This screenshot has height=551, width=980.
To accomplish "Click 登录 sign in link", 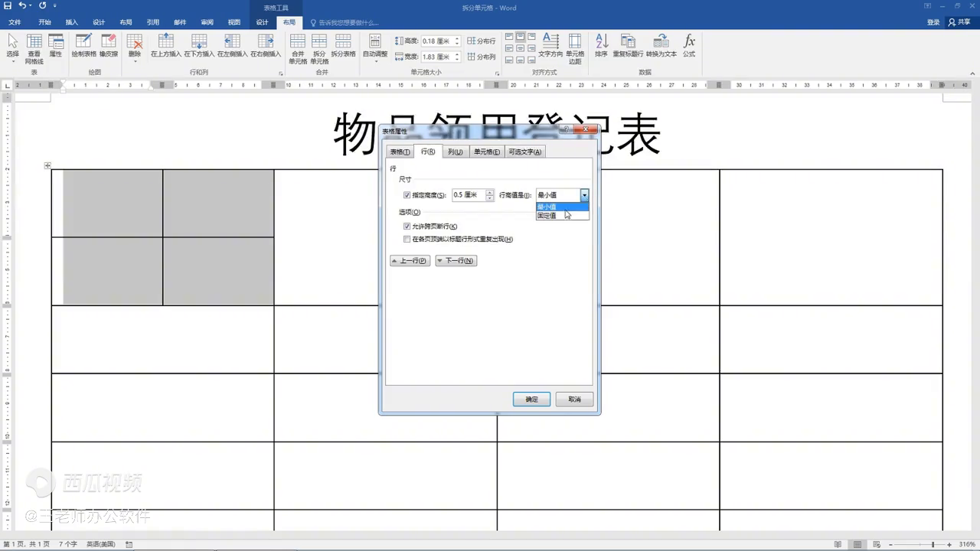I will tap(933, 22).
